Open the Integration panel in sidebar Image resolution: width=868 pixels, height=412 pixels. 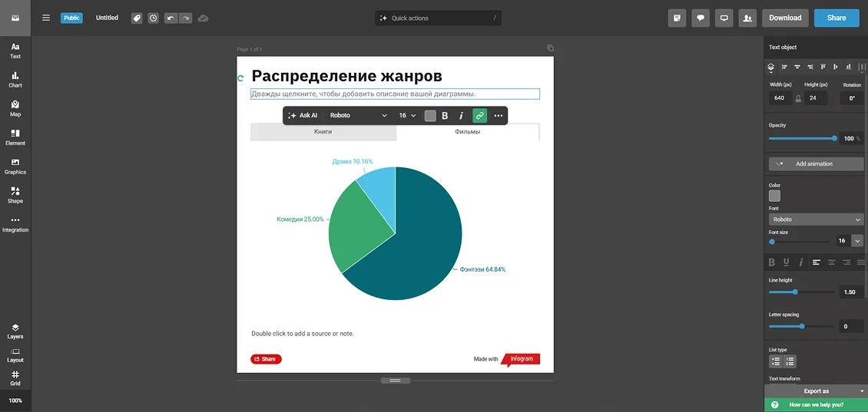15,224
